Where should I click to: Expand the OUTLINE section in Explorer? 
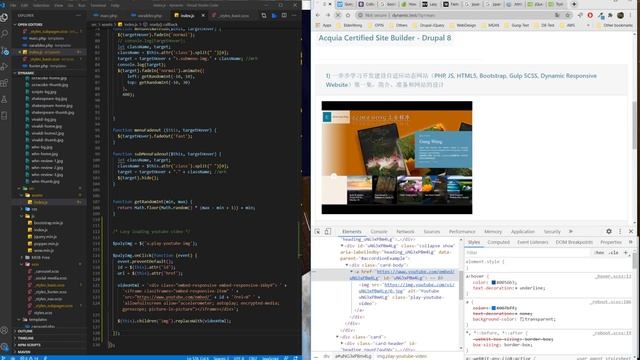coord(24,331)
